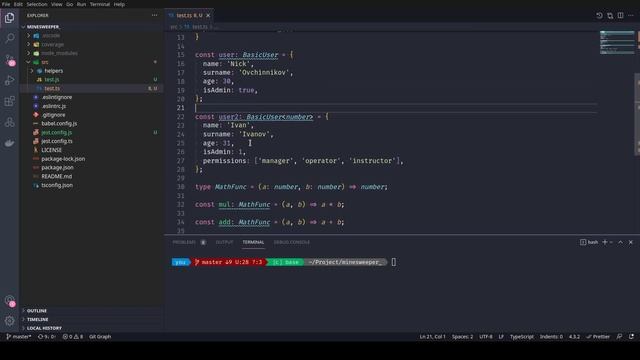The width and height of the screenshot is (640, 360).
Task: Click Ln 21, Col 1 in status bar
Action: 432,337
